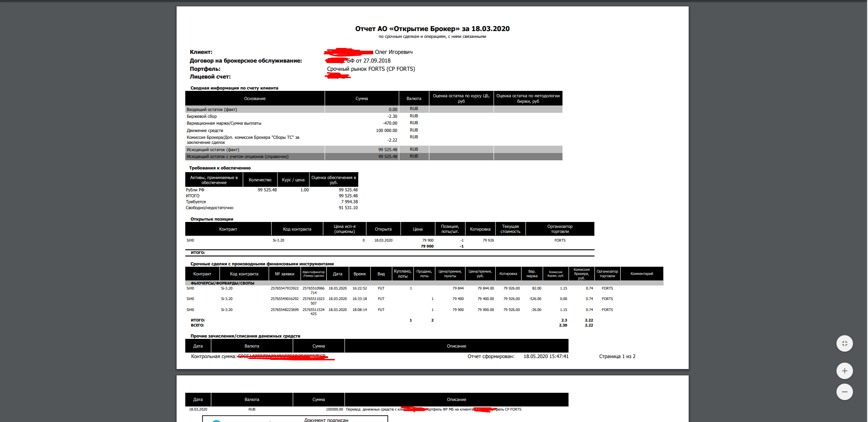Click the 'Курс / цена' column header
868x422 pixels.
(x=293, y=180)
